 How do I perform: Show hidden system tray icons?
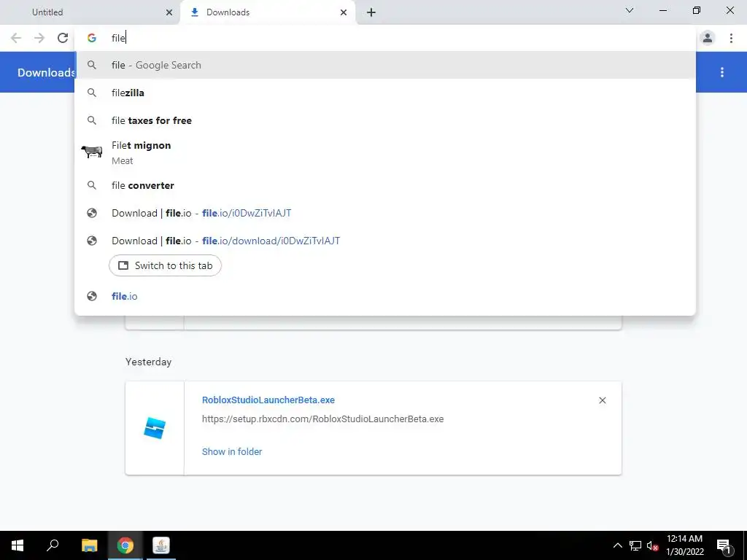(x=617, y=545)
